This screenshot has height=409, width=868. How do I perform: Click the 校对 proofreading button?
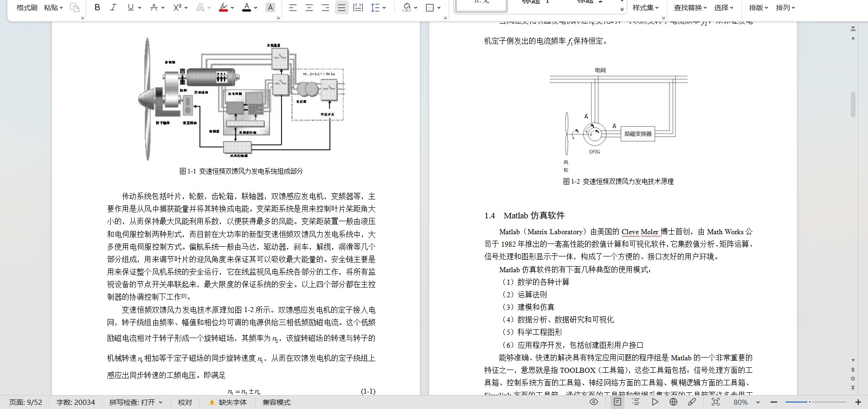(x=185, y=402)
